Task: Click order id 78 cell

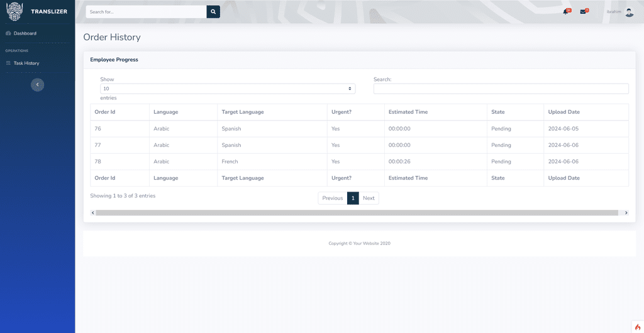Action: (x=119, y=161)
